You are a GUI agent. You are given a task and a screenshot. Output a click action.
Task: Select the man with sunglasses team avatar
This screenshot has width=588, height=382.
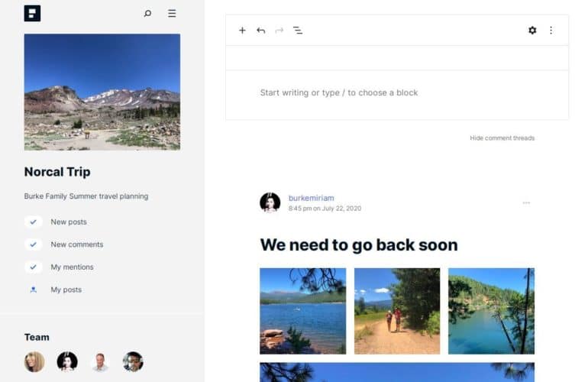point(133,361)
